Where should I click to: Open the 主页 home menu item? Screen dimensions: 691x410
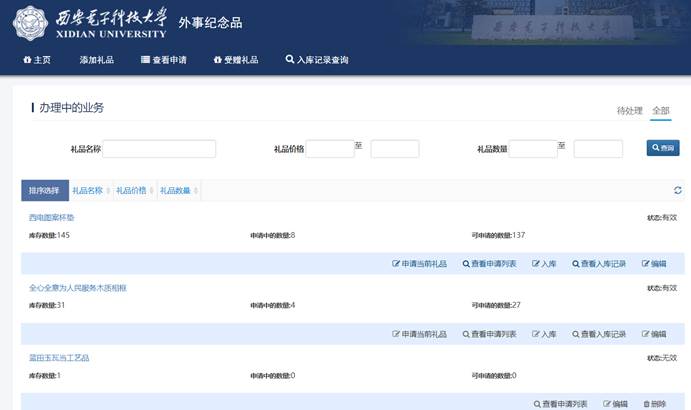click(x=37, y=60)
